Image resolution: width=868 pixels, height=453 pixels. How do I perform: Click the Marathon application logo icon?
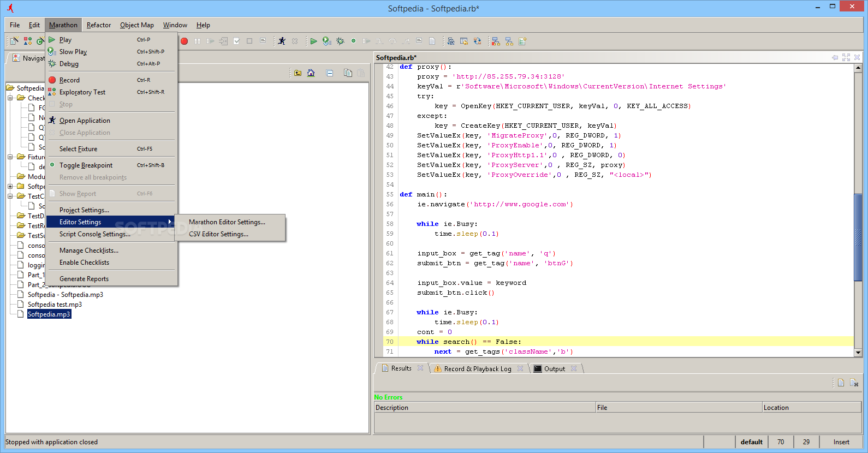coord(10,8)
